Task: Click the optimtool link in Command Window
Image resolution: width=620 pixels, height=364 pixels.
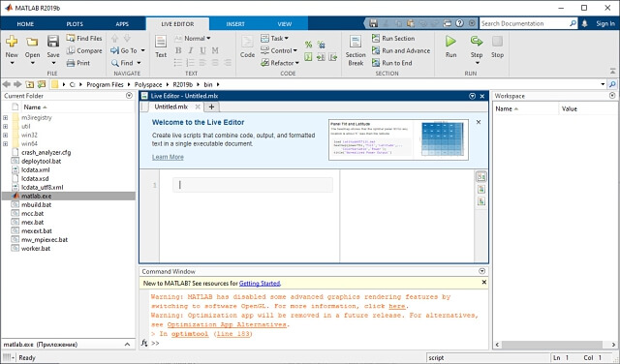Action: (190, 334)
